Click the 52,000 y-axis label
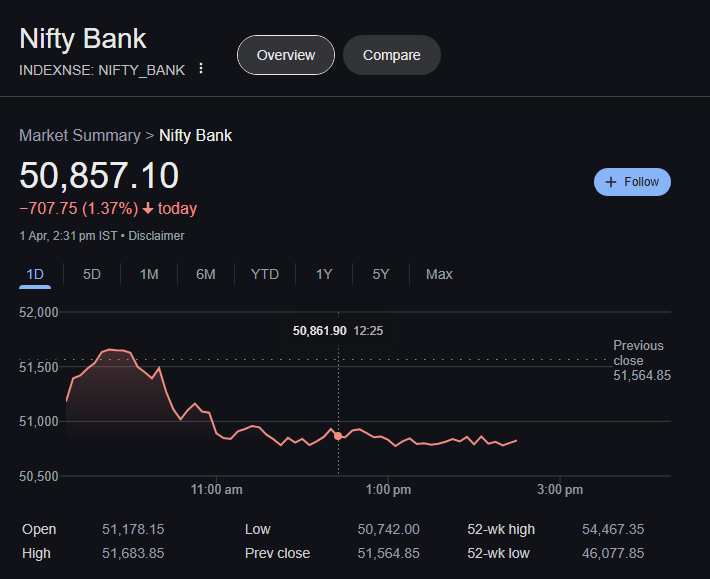 [38, 312]
